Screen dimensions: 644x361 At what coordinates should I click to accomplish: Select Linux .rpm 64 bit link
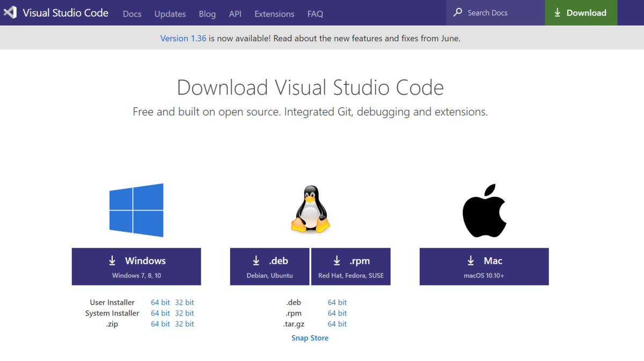(x=338, y=313)
